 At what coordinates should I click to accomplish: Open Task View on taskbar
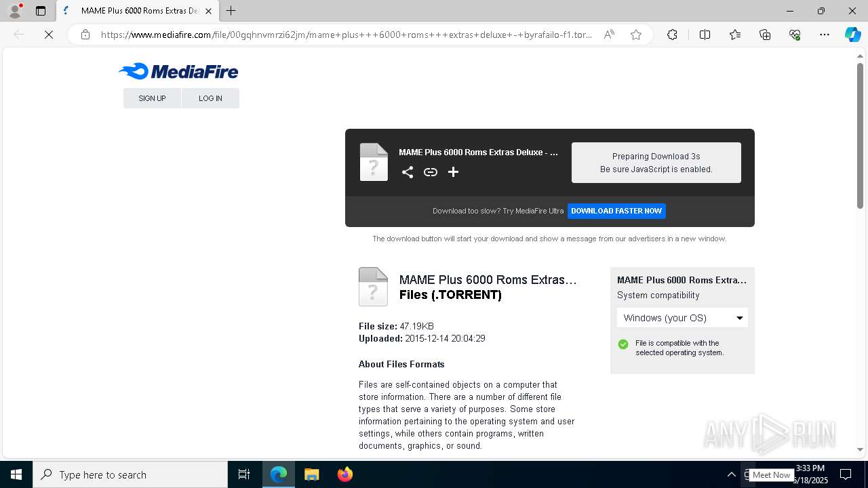click(244, 474)
